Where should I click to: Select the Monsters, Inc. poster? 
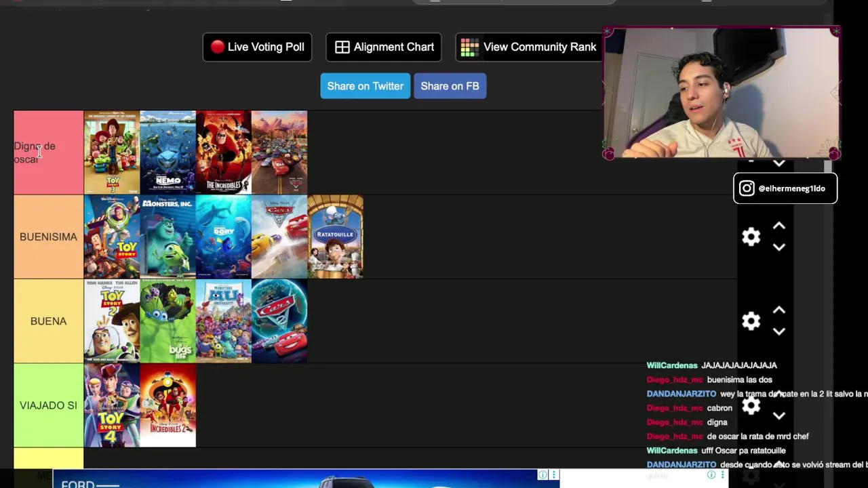point(167,237)
